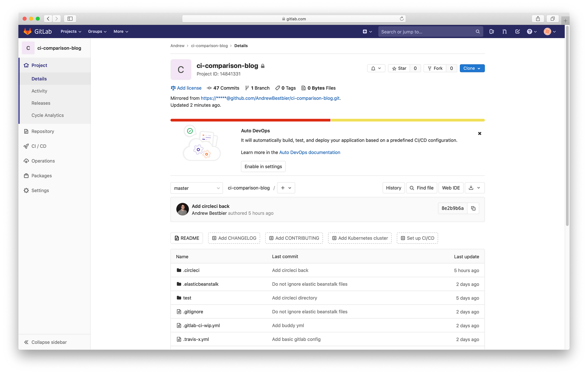Image resolution: width=588 pixels, height=374 pixels.
Task: Open the 0 Tags link
Action: tap(285, 88)
